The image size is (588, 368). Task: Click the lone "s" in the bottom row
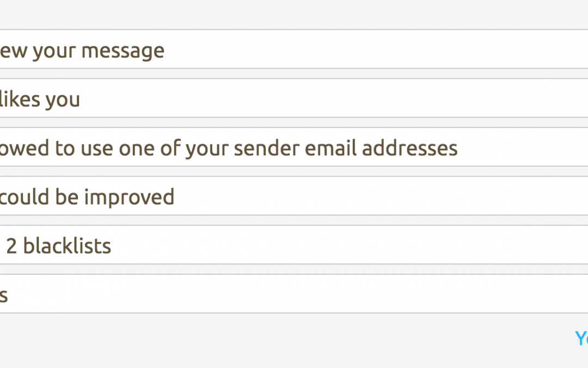click(3, 296)
